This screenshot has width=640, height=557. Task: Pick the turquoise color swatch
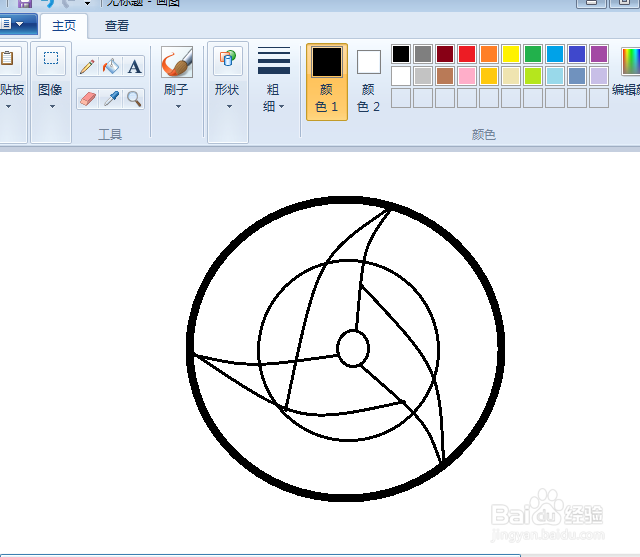point(555,54)
